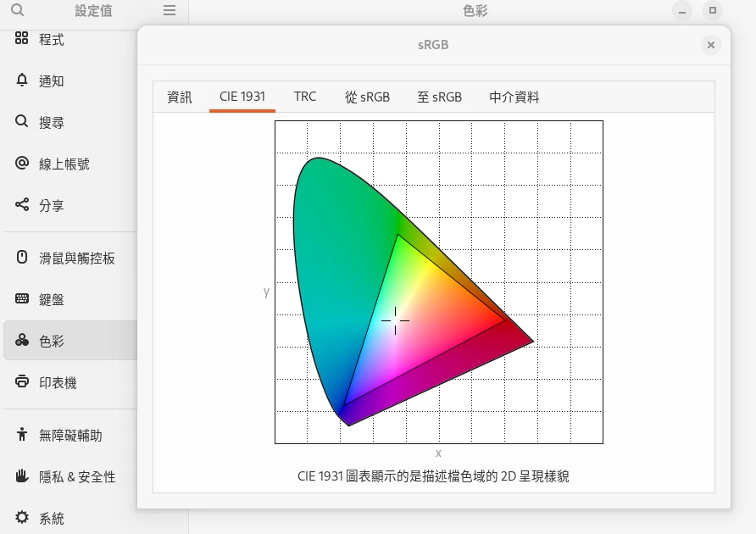This screenshot has height=534, width=756.
Task: Click the @ icon for 線上帳號
Action: tap(22, 164)
